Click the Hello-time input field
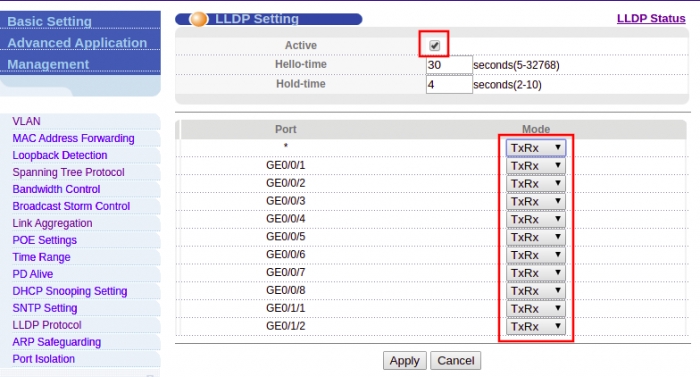 tap(449, 65)
